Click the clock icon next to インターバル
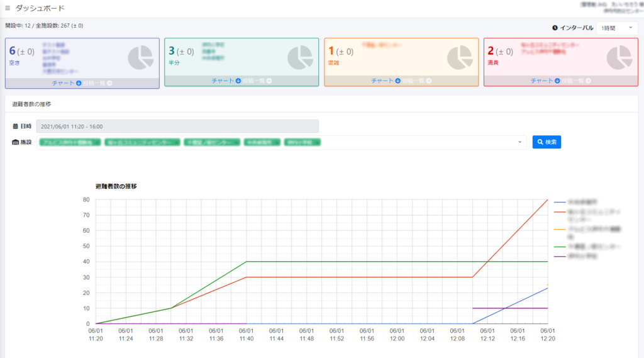 pyautogui.click(x=555, y=28)
